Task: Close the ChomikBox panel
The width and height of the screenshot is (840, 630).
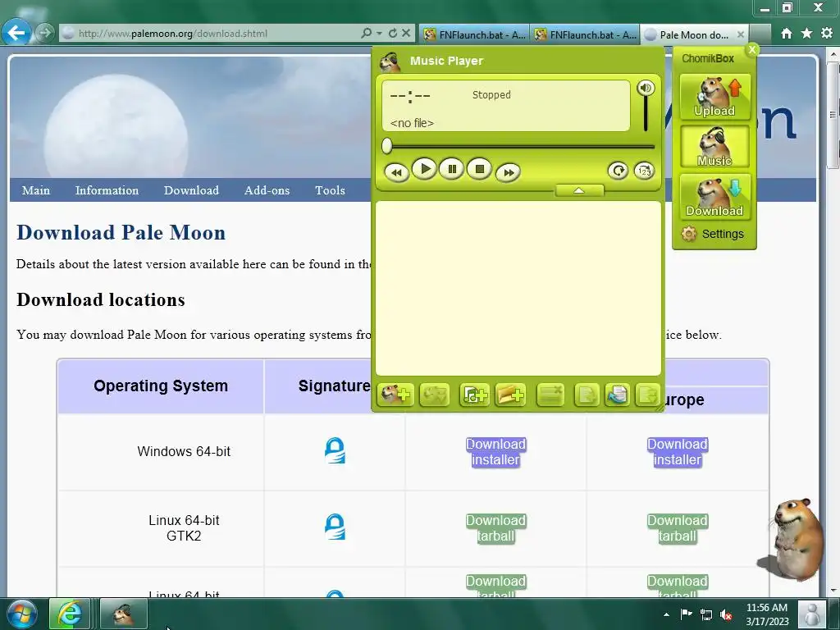Action: (752, 49)
